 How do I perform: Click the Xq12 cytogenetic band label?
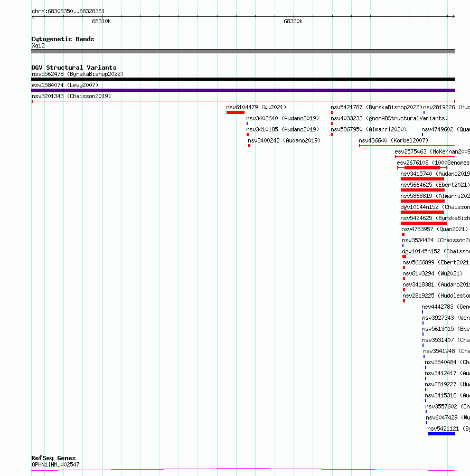pyautogui.click(x=38, y=45)
